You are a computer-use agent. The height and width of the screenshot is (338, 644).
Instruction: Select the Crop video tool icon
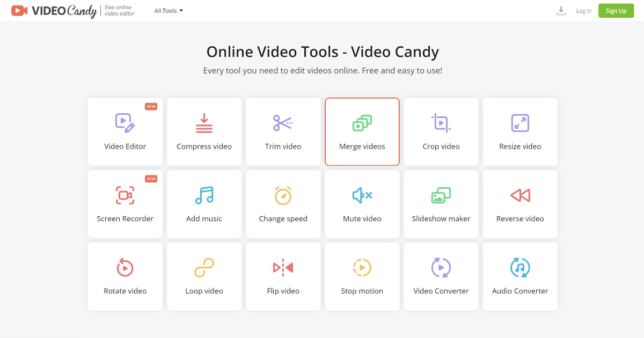(x=441, y=122)
